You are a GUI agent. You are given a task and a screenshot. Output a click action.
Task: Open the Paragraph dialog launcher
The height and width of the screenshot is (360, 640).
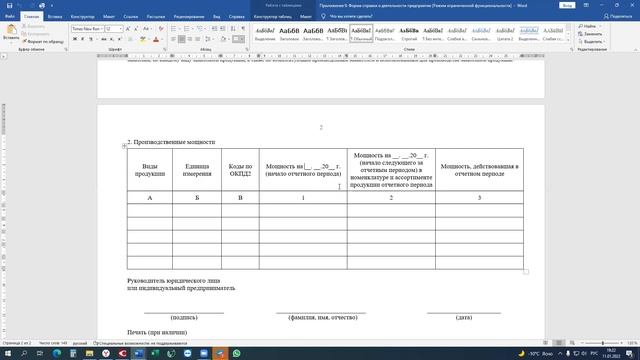click(247, 49)
